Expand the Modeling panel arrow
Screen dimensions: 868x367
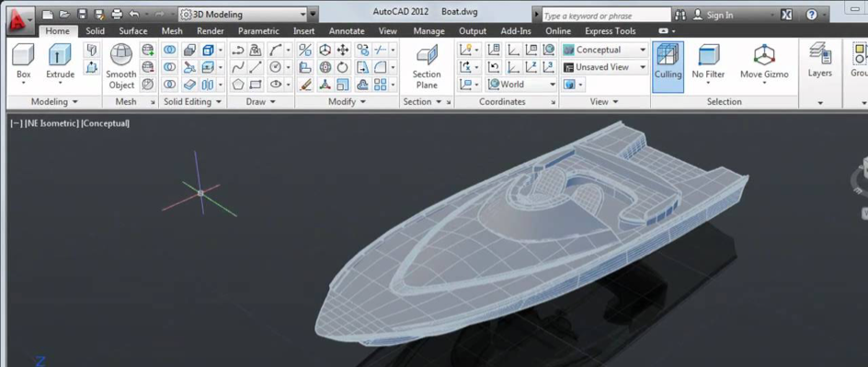point(75,102)
